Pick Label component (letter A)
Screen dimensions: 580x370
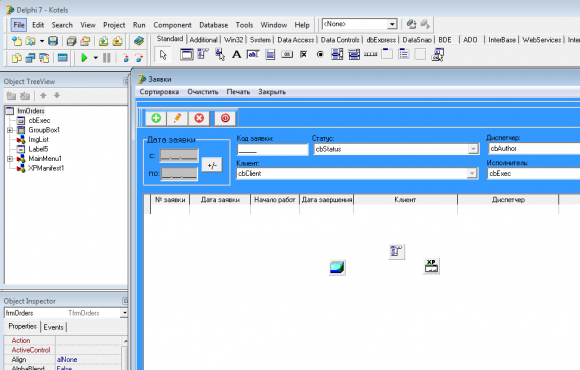pyautogui.click(x=236, y=55)
